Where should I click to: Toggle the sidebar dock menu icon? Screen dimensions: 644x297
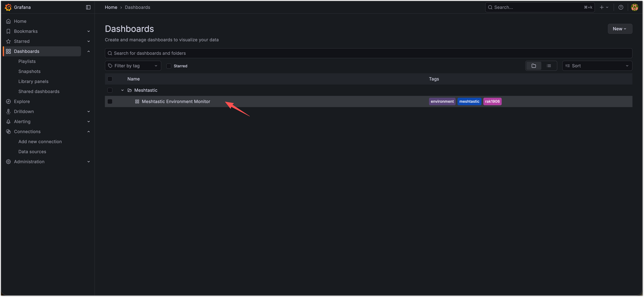[x=88, y=7]
